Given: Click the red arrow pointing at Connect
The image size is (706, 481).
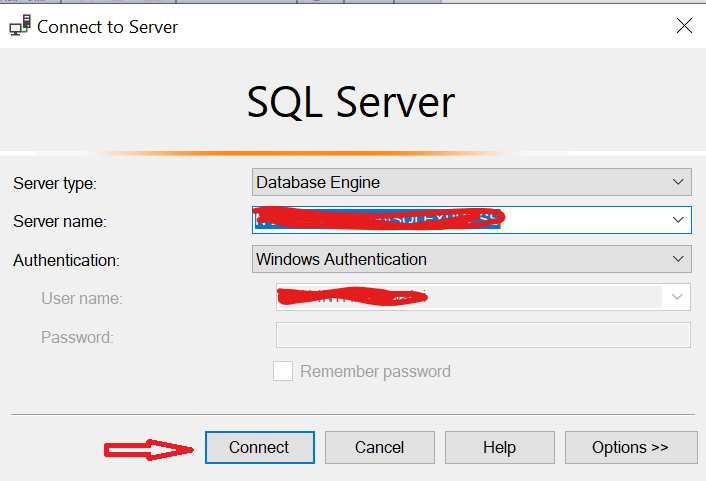Looking at the screenshot, I should [x=150, y=449].
